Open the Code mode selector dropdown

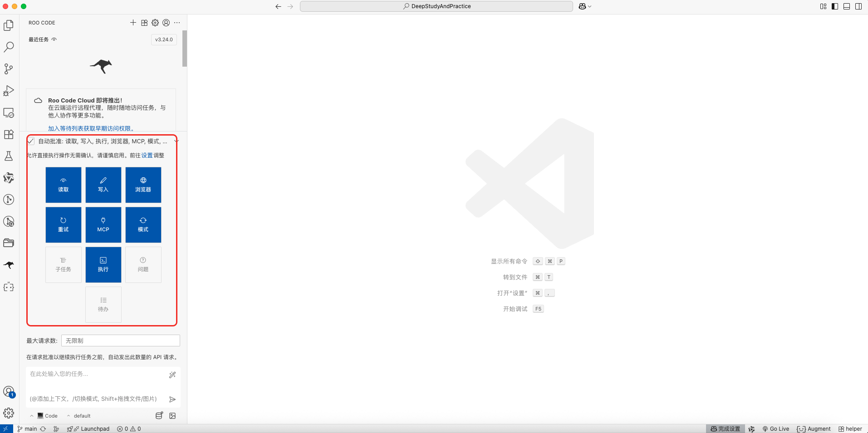[44, 416]
